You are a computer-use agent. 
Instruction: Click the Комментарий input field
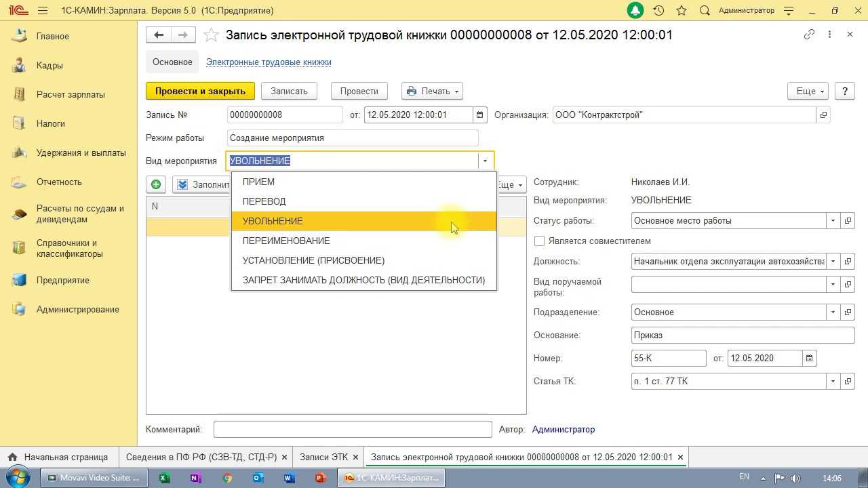click(x=353, y=430)
